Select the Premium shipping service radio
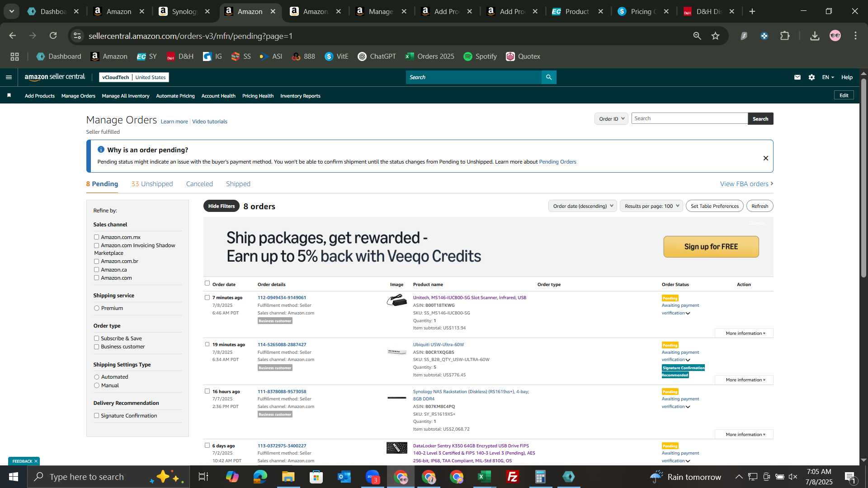This screenshot has height=488, width=868. pos(96,308)
